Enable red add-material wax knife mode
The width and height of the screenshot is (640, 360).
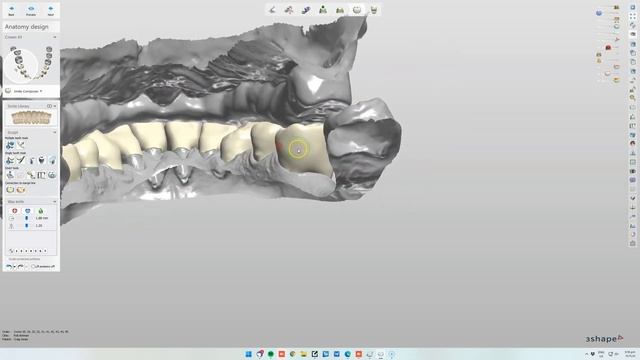tap(15, 211)
